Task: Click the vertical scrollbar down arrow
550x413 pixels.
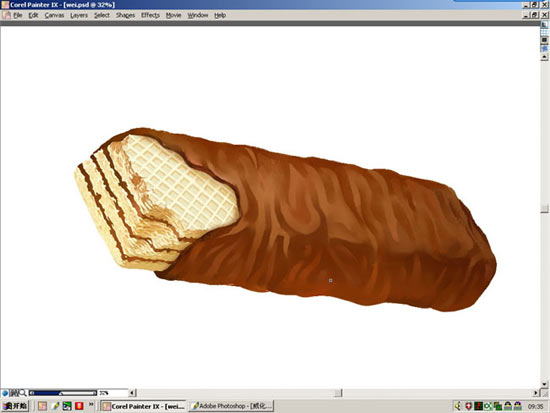Action: [544, 384]
